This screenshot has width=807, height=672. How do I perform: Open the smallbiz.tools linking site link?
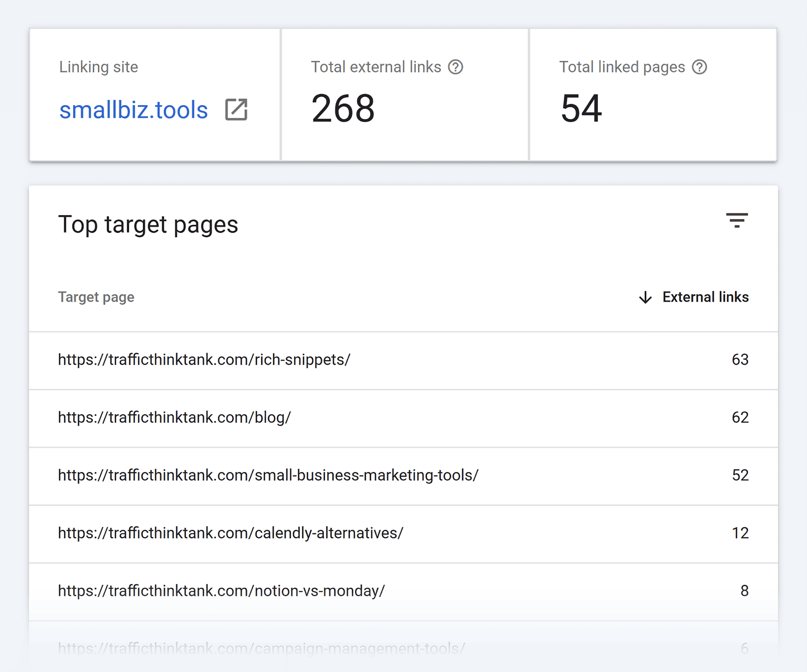[x=134, y=110]
